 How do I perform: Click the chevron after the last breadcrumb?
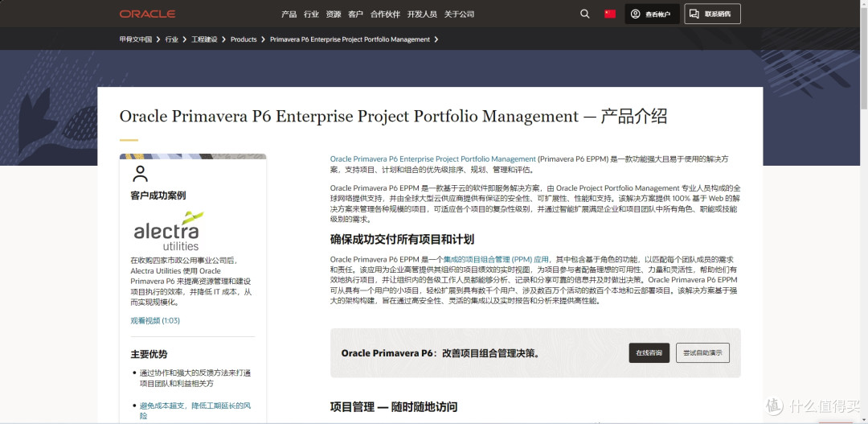(436, 39)
